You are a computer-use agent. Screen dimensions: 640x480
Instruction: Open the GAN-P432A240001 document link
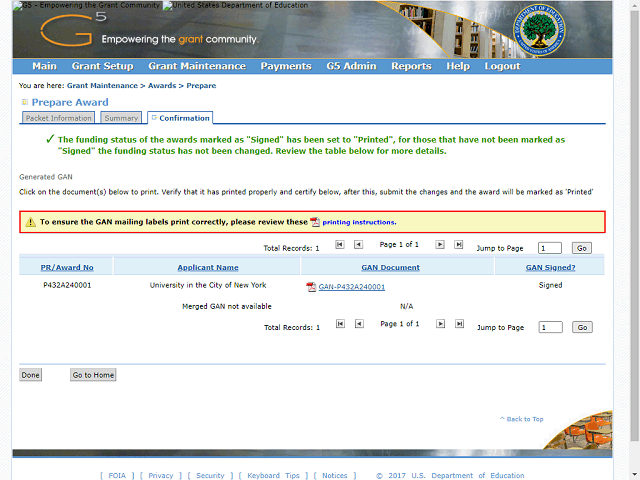(351, 287)
